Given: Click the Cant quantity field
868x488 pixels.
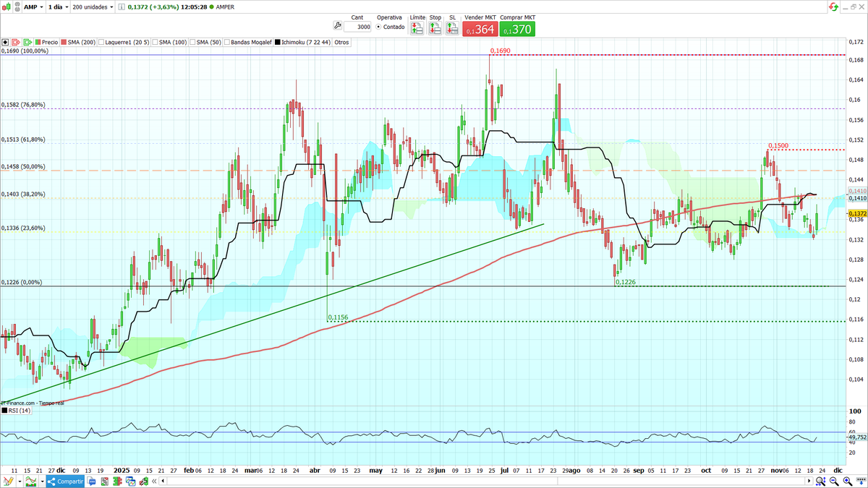Looking at the screenshot, I should tap(357, 27).
